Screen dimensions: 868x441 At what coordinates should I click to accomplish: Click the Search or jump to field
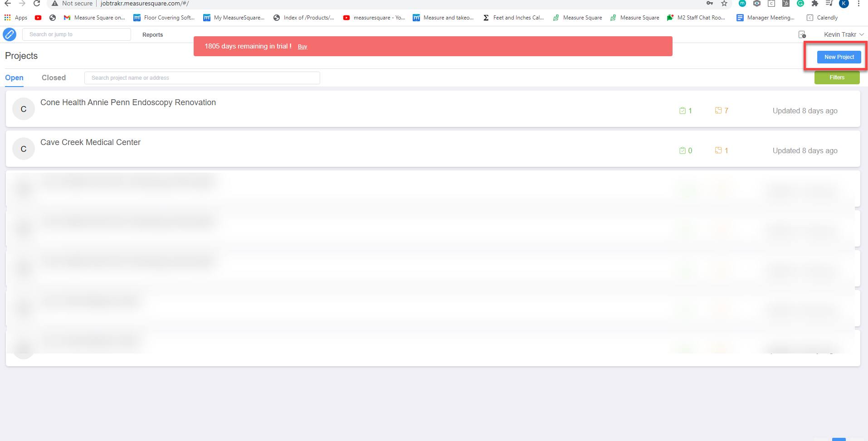click(x=77, y=34)
